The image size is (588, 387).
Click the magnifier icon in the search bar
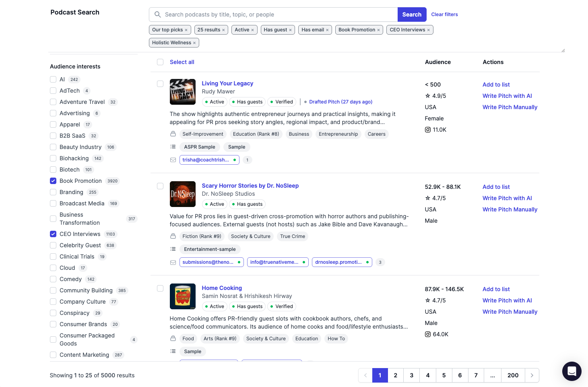click(157, 14)
